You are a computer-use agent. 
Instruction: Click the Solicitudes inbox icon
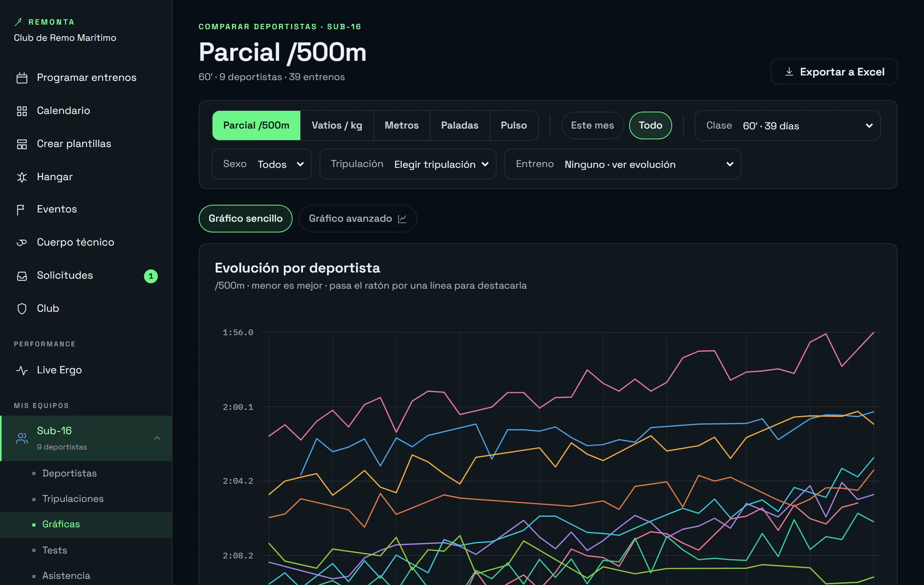tap(22, 276)
